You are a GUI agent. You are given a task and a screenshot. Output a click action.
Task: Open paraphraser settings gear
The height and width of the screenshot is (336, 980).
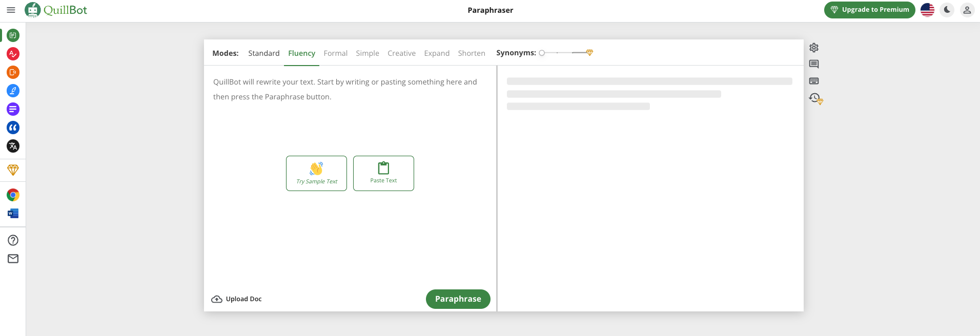(x=814, y=48)
